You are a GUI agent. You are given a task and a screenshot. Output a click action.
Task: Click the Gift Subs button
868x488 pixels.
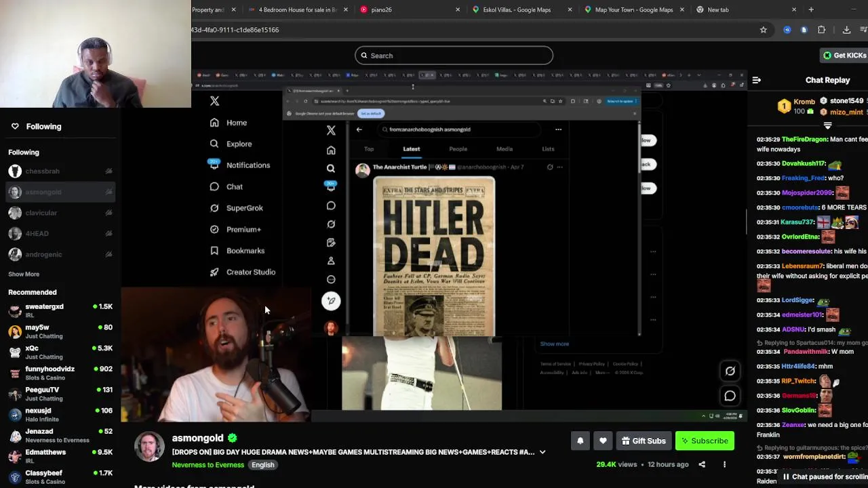(x=644, y=441)
